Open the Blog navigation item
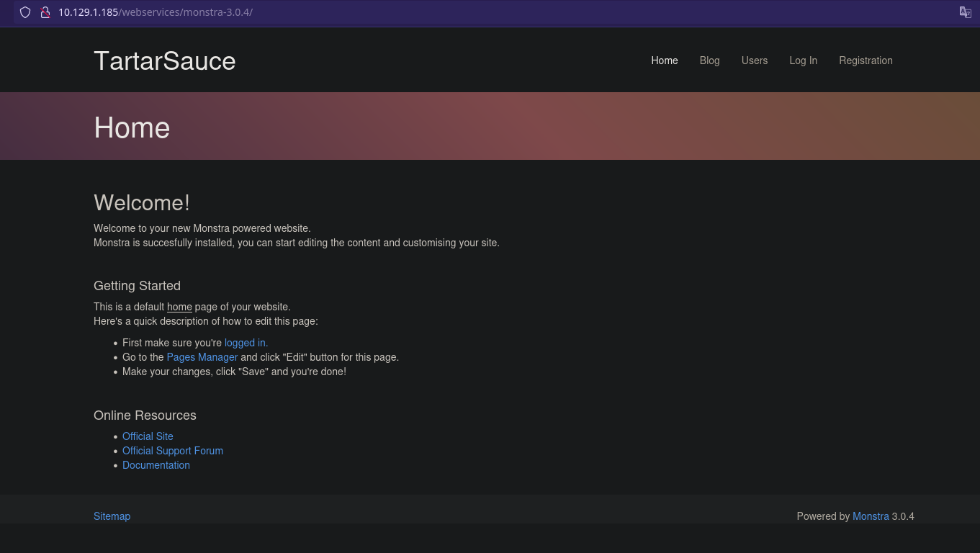The width and height of the screenshot is (980, 553). 709,60
